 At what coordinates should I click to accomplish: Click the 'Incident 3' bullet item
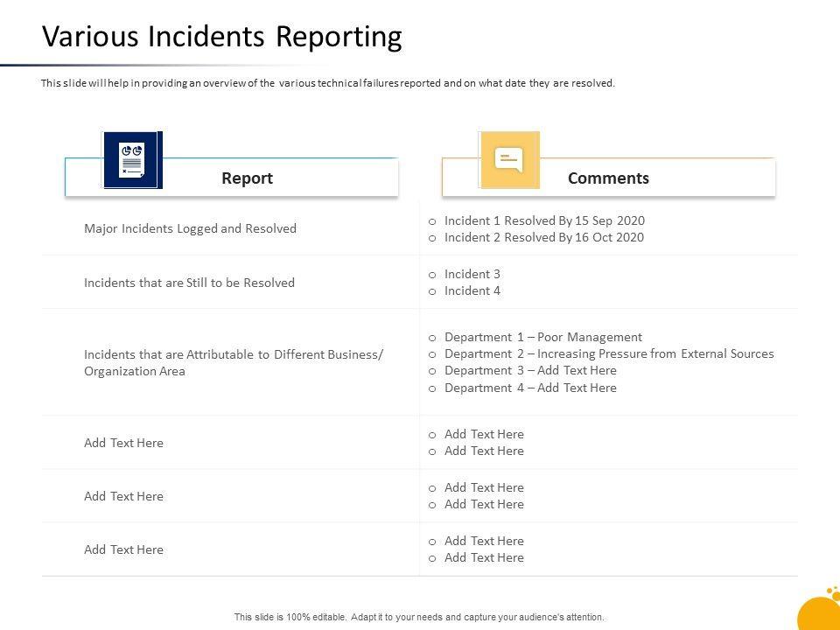click(472, 274)
